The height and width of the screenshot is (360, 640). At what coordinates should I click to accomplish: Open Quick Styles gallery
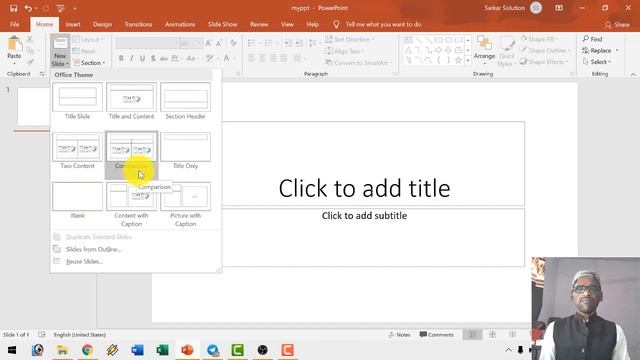[507, 51]
